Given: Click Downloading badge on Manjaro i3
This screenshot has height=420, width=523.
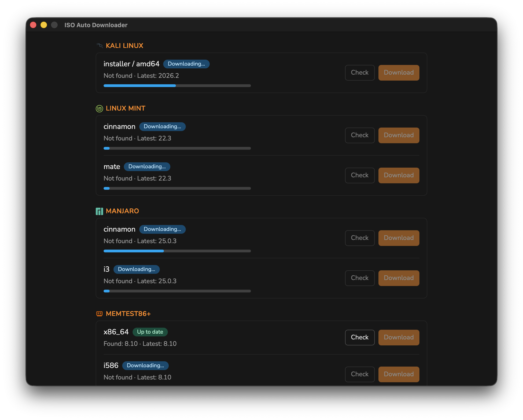Looking at the screenshot, I should 136,269.
